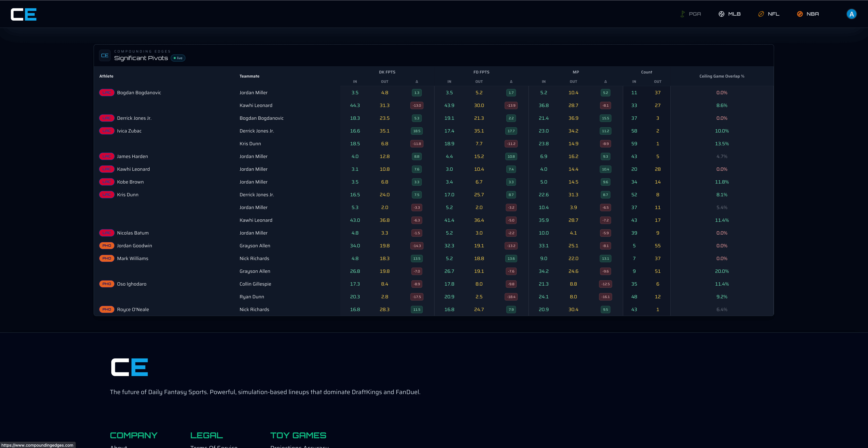
Task: Sort table by Teammate column header
Action: click(249, 76)
